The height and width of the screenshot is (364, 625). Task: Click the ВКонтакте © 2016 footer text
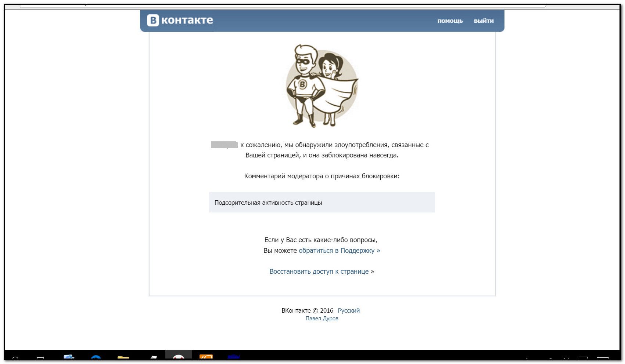coord(308,310)
